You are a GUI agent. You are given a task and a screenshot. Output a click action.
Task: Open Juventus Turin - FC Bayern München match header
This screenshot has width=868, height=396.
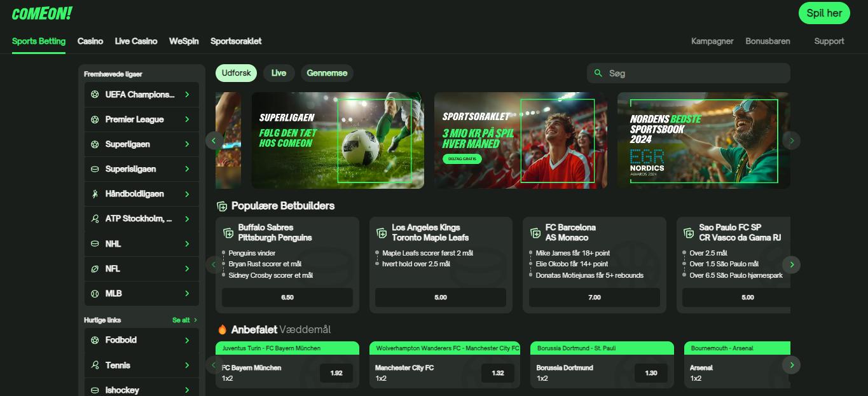[x=287, y=348]
